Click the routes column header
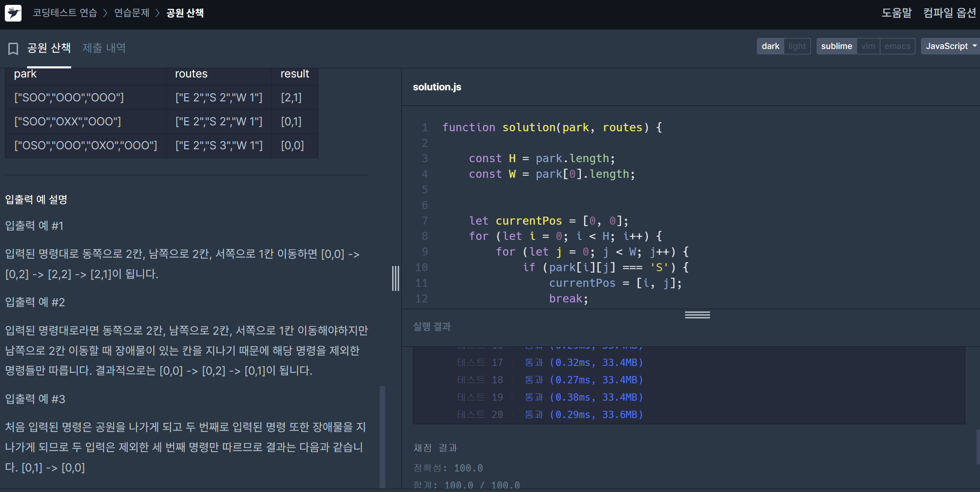Image resolution: width=980 pixels, height=492 pixels. pos(191,74)
